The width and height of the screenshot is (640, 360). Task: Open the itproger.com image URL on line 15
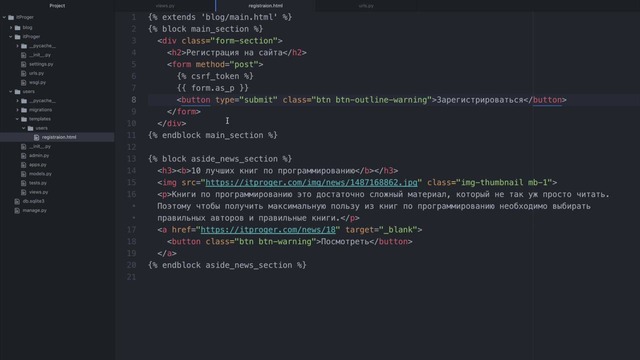click(311, 182)
